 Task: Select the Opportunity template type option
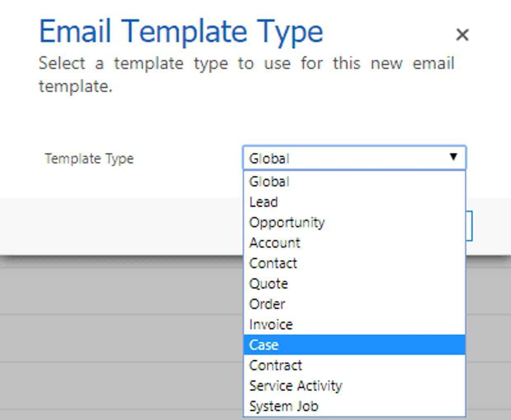click(287, 222)
